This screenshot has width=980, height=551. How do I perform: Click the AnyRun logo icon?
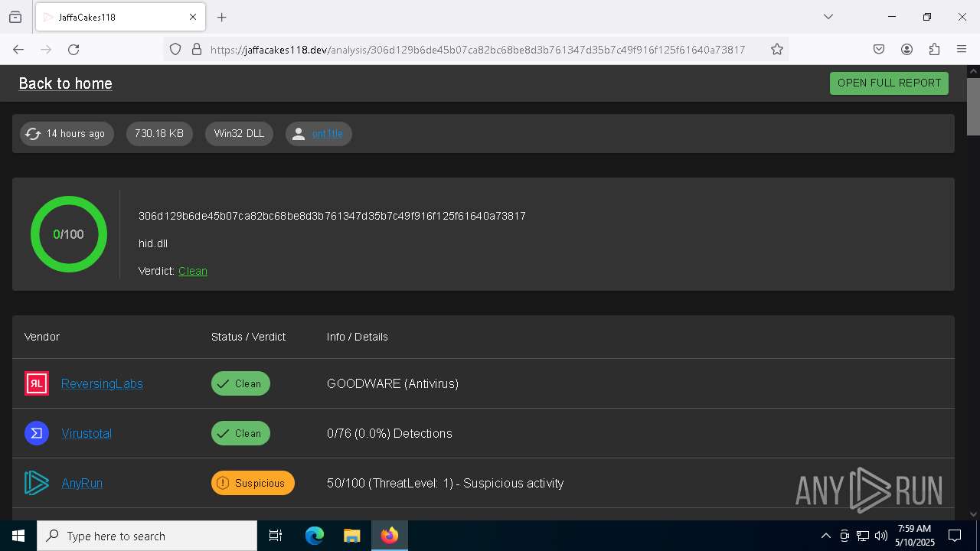[37, 483]
